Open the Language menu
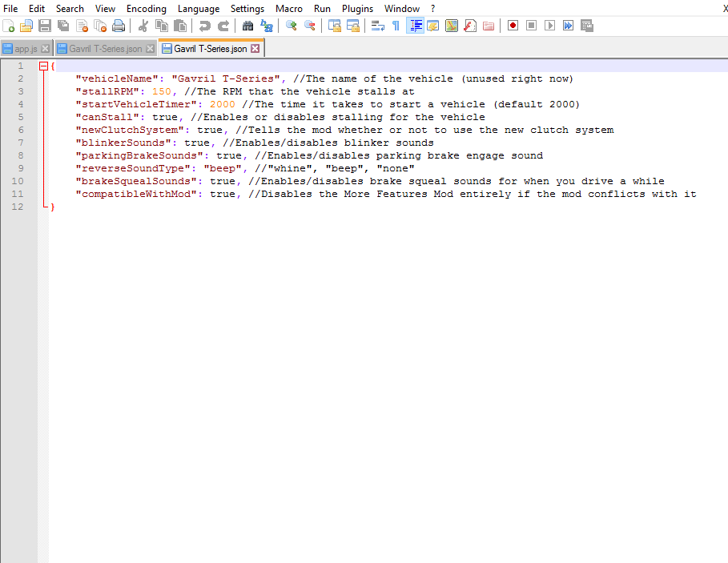Image resolution: width=728 pixels, height=563 pixels. tap(199, 9)
